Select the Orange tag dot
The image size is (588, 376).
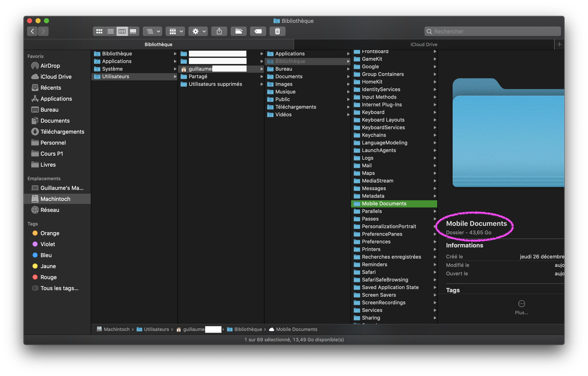[35, 233]
